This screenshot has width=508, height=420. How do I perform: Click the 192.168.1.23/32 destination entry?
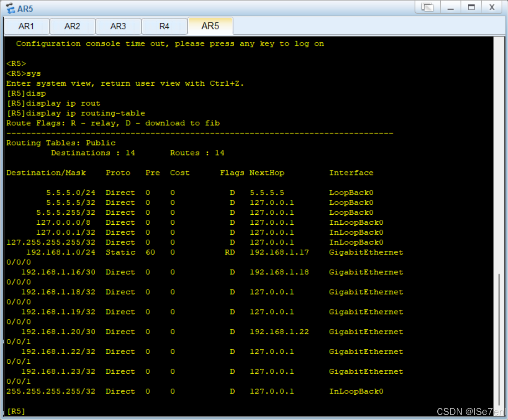58,372
